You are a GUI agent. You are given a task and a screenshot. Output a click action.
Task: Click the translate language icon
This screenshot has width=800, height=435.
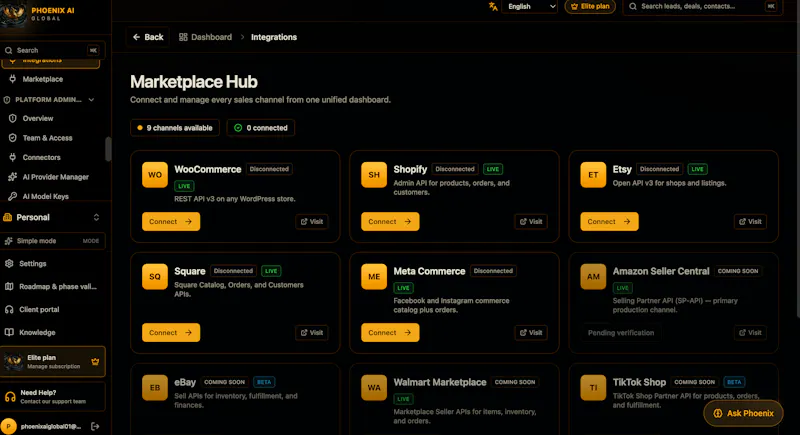click(x=493, y=6)
